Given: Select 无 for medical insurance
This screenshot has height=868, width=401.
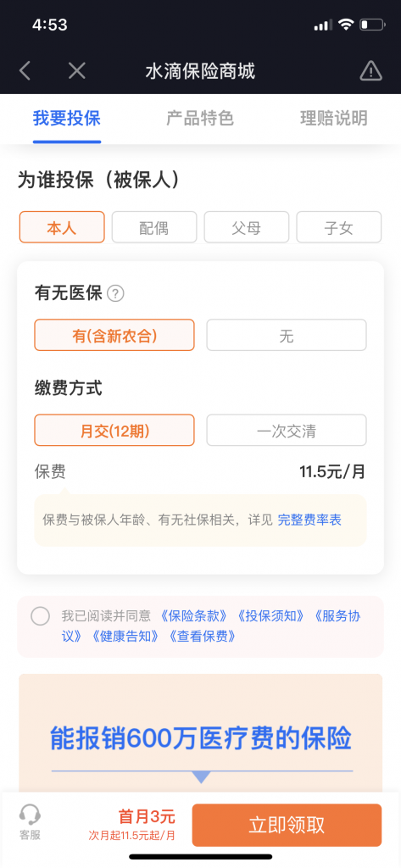Looking at the screenshot, I should pyautogui.click(x=287, y=335).
